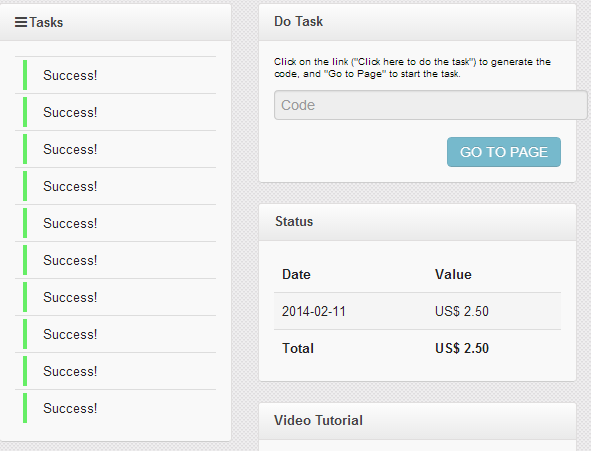Click the bold total US$ 2.50 amount

click(462, 348)
